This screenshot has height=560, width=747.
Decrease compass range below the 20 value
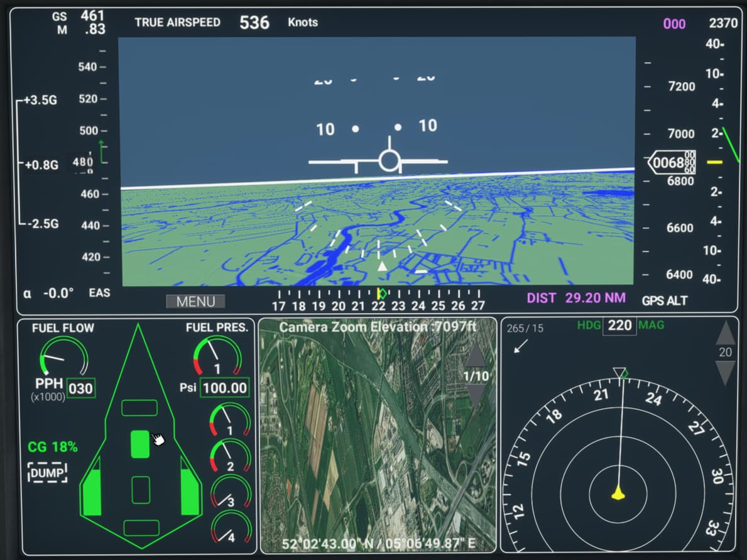click(725, 373)
